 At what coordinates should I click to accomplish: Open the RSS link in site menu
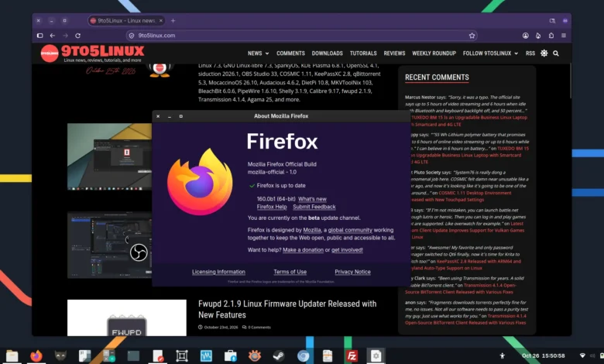coord(530,53)
